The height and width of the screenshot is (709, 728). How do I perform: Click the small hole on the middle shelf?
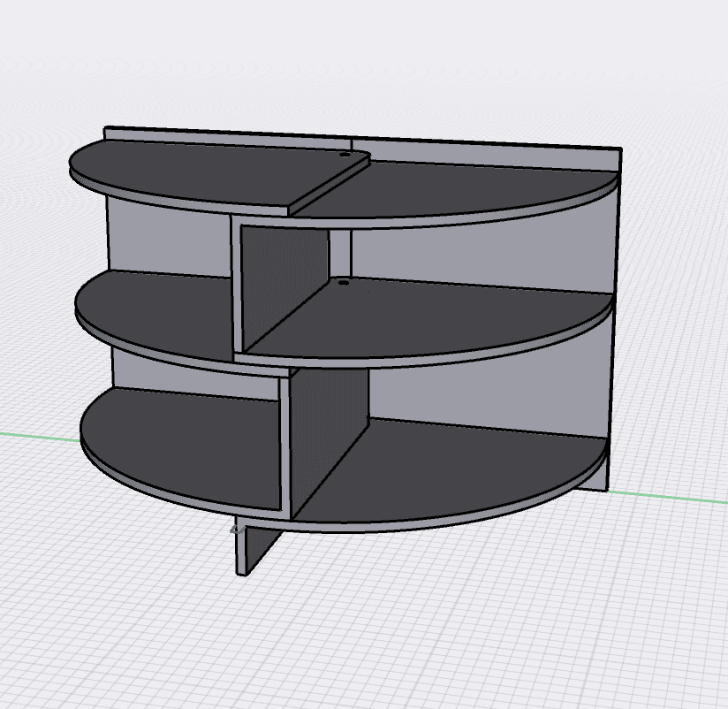(x=343, y=282)
